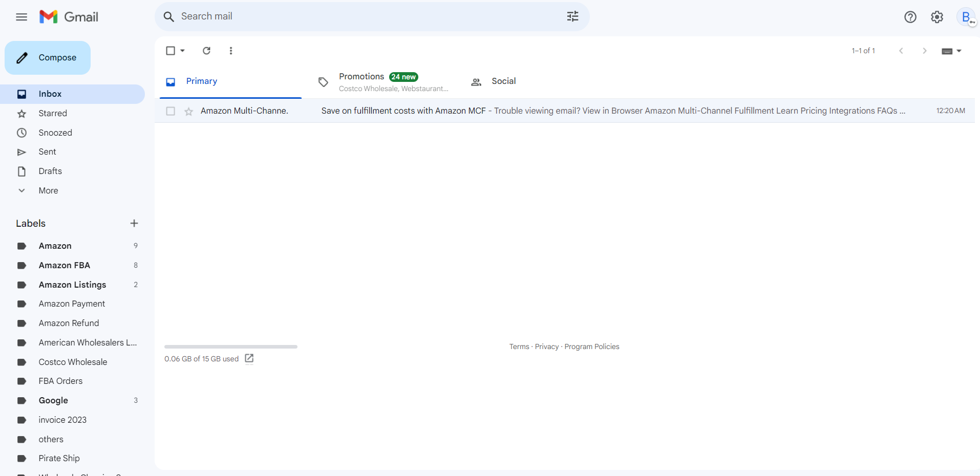Viewport: 980px width, 476px height.
Task: Go to older page arrow
Action: tap(925, 51)
